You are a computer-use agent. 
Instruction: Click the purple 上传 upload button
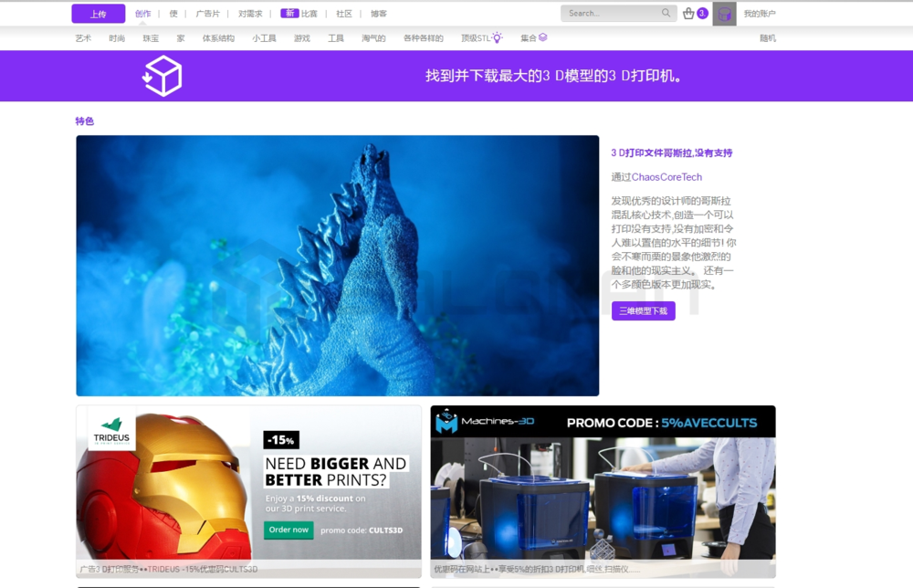click(99, 14)
